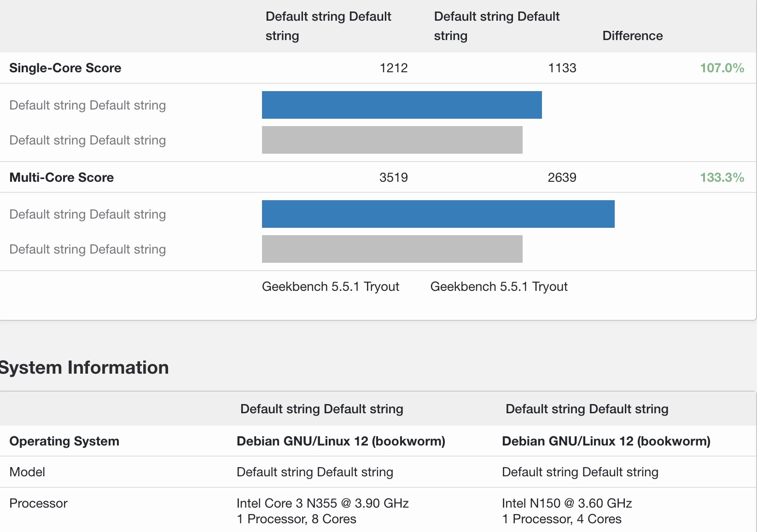757x532 pixels.
Task: Click the 133.3% difference value
Action: (722, 178)
